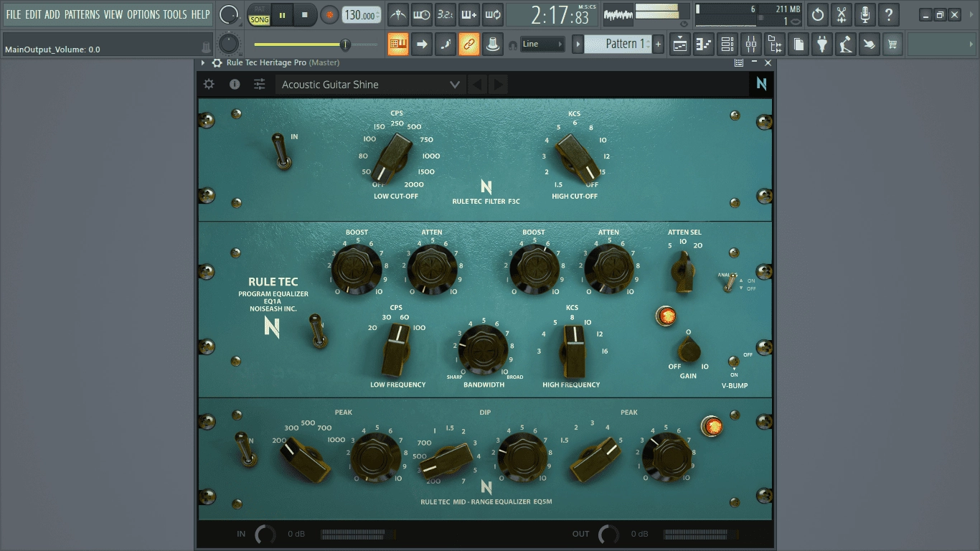Screen dimensions: 980x551
Task: Toggle the Filter F3C IN switch
Action: 283,151
